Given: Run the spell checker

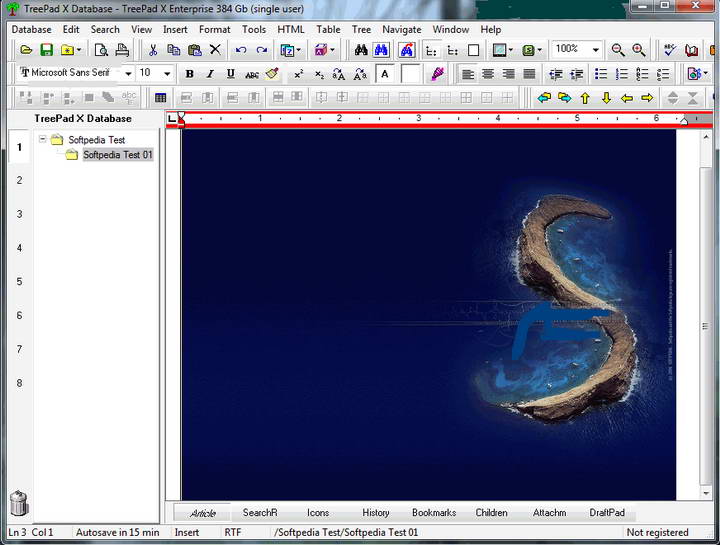Looking at the screenshot, I should [x=670, y=50].
